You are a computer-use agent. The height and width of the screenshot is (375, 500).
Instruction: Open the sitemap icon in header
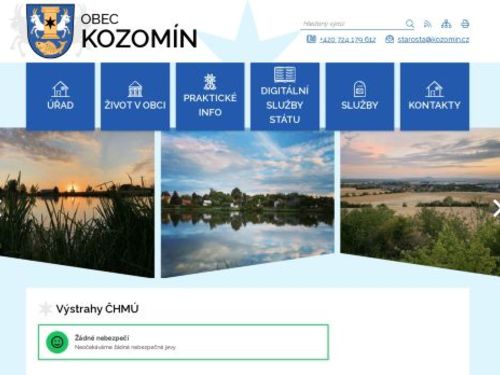[446, 24]
